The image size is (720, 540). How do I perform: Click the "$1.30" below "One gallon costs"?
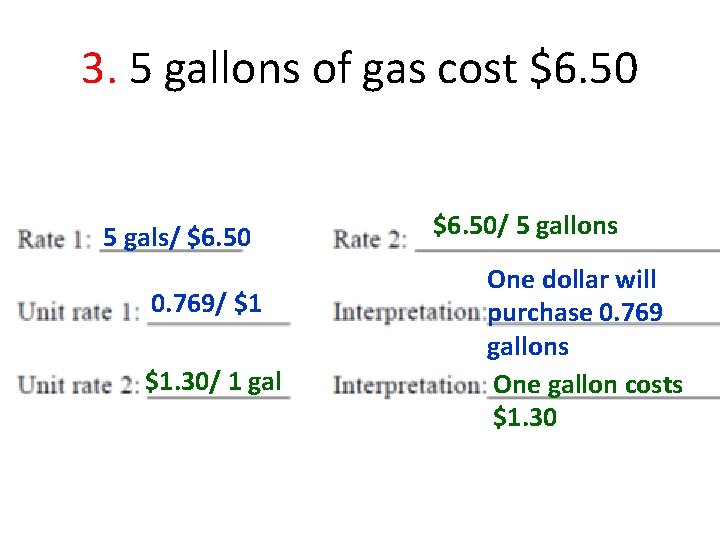click(525, 417)
